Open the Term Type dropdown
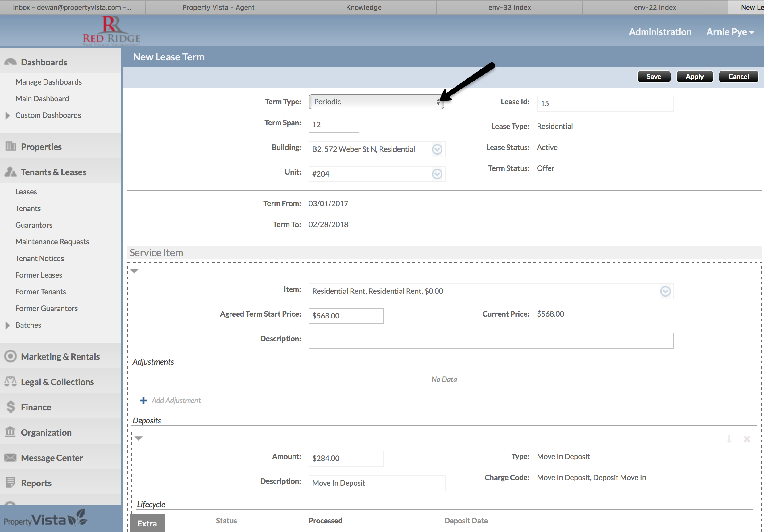This screenshot has width=764, height=532. (376, 102)
